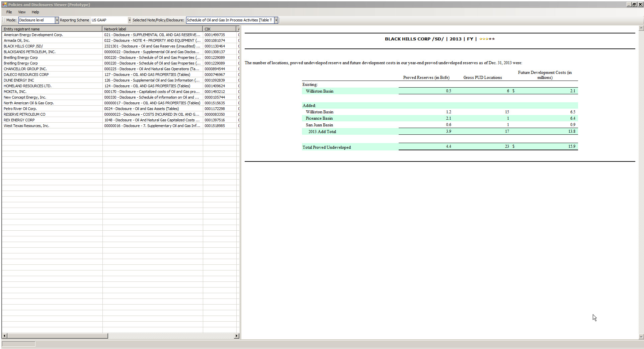Click the down arrow of document scrollbar
The height and width of the screenshot is (349, 644).
coord(641,337)
